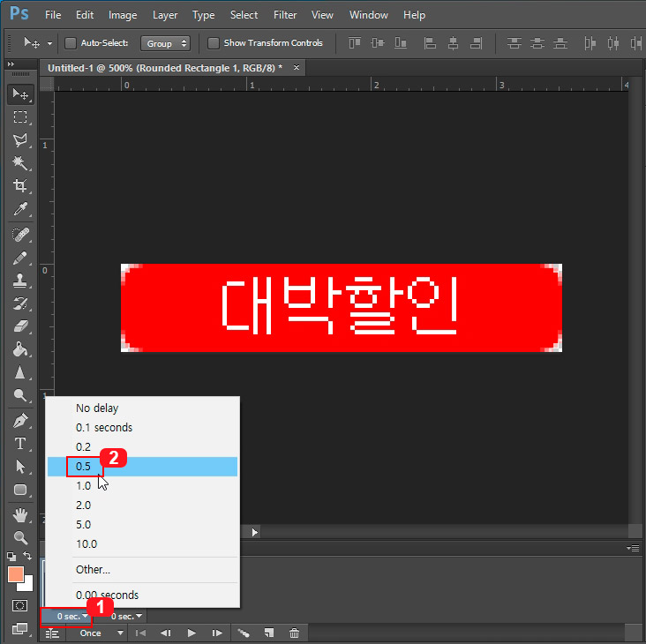Select the Eyedropper tool
The image size is (646, 644).
coord(20,209)
